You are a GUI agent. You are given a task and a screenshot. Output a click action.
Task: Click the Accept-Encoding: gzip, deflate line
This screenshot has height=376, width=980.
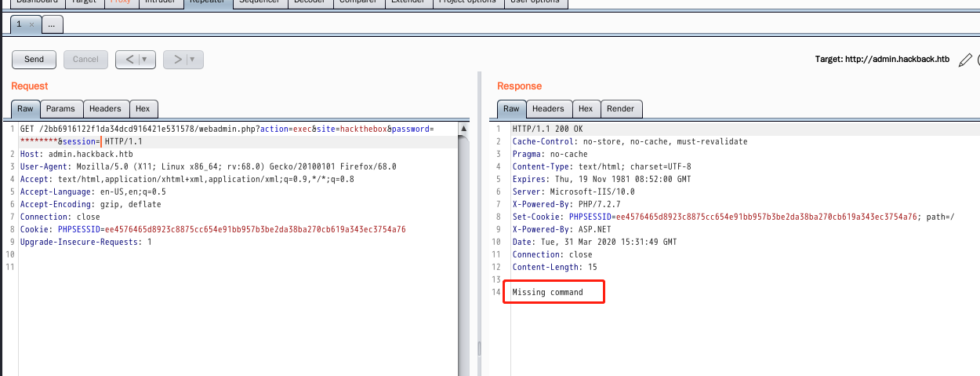tap(91, 204)
